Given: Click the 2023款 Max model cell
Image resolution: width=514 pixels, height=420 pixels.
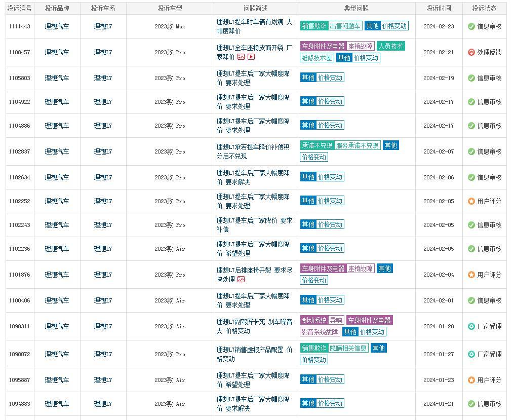Looking at the screenshot, I should [170, 26].
